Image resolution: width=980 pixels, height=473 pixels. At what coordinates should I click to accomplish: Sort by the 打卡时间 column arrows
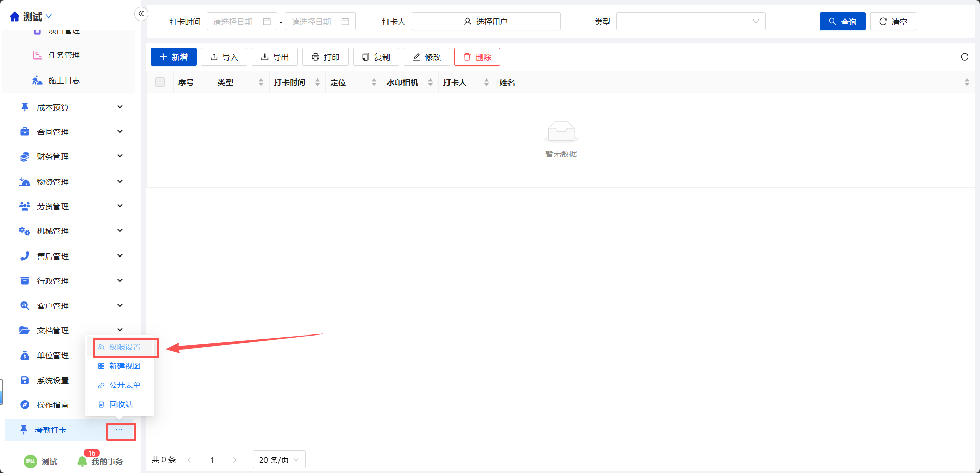point(317,82)
